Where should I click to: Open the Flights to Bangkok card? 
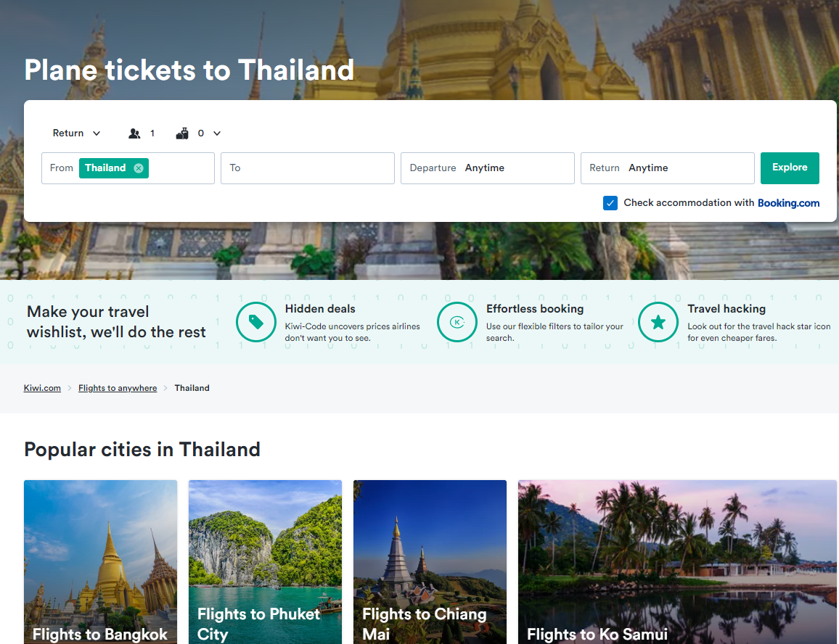(x=100, y=561)
